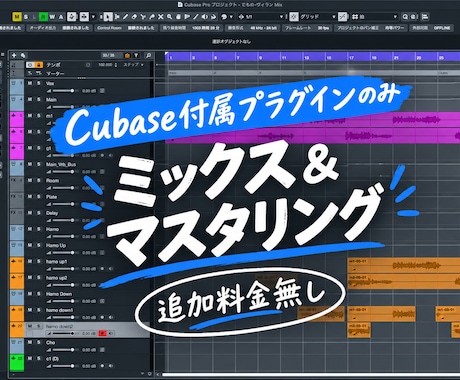Select the Mute X tool
Image resolution: width=460 pixels, height=380 pixels.
[x=160, y=17]
